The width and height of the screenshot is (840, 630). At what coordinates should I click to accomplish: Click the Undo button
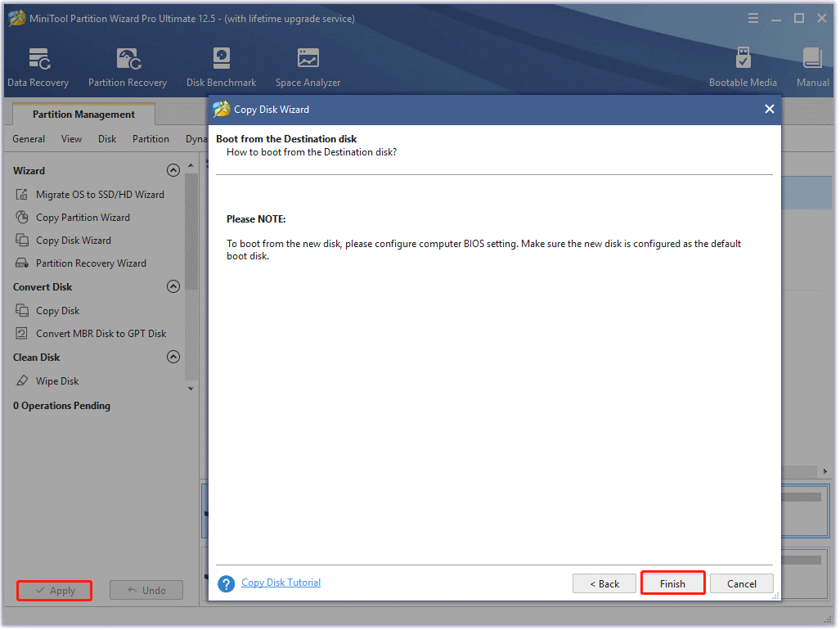146,591
